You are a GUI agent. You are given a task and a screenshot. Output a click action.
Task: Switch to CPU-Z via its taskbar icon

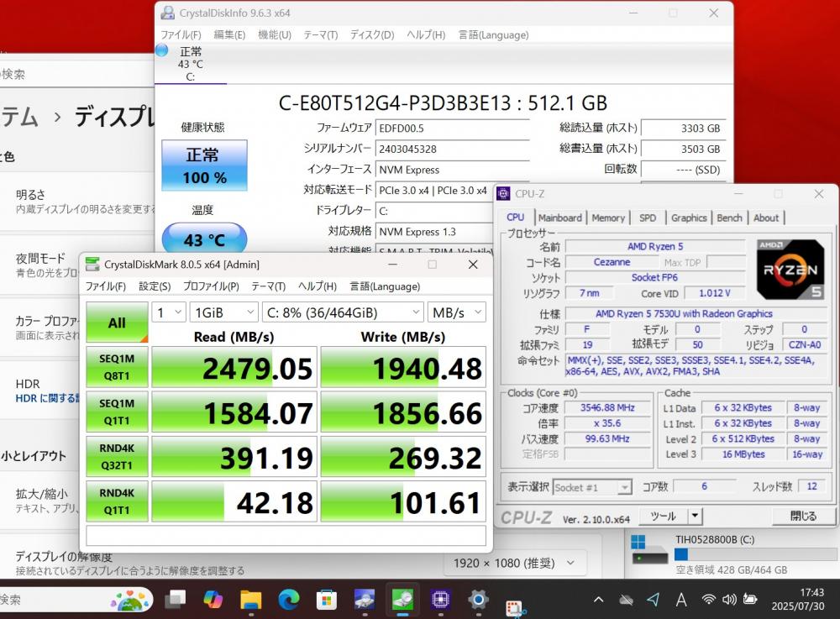[x=440, y=599]
